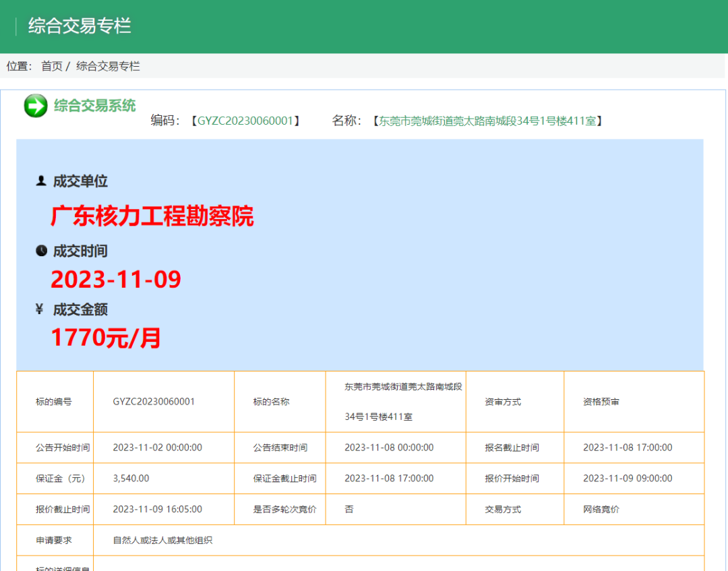Click the yen icon next to 成交金额

click(x=40, y=309)
